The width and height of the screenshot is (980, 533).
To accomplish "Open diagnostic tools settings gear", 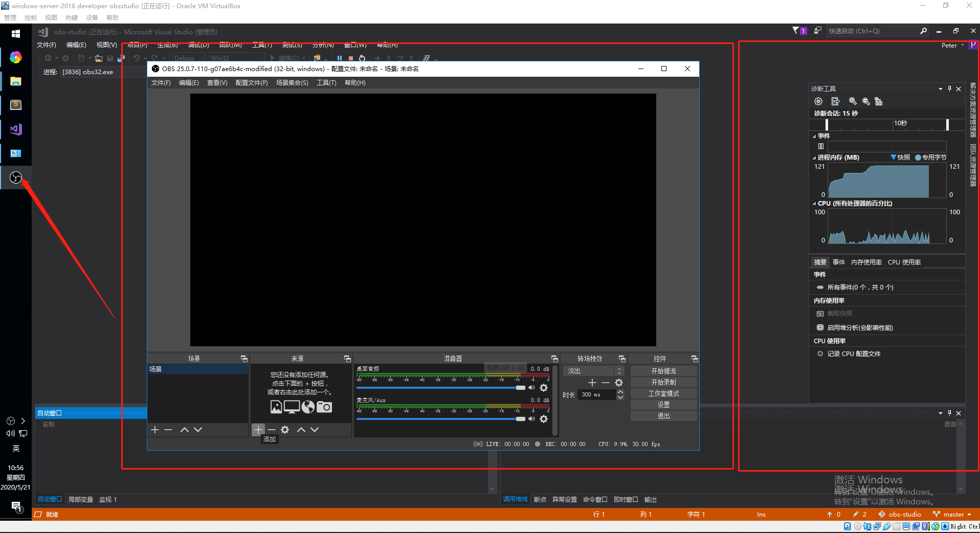I will pos(818,101).
